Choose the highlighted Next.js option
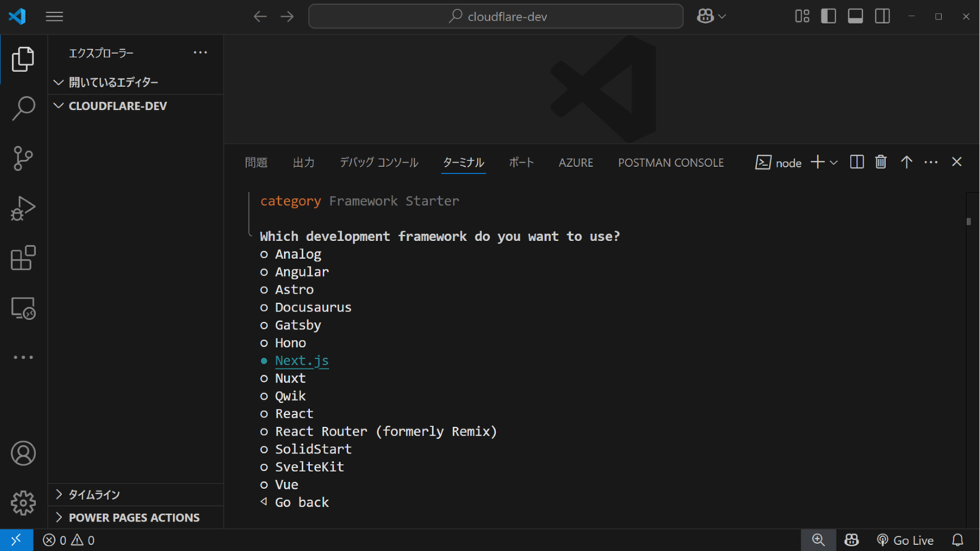 [302, 360]
